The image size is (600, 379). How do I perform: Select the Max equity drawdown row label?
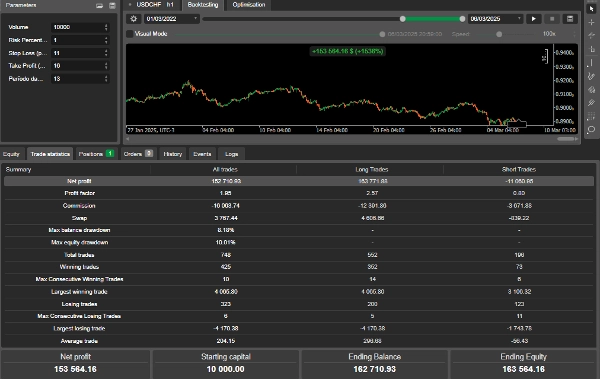(80, 242)
